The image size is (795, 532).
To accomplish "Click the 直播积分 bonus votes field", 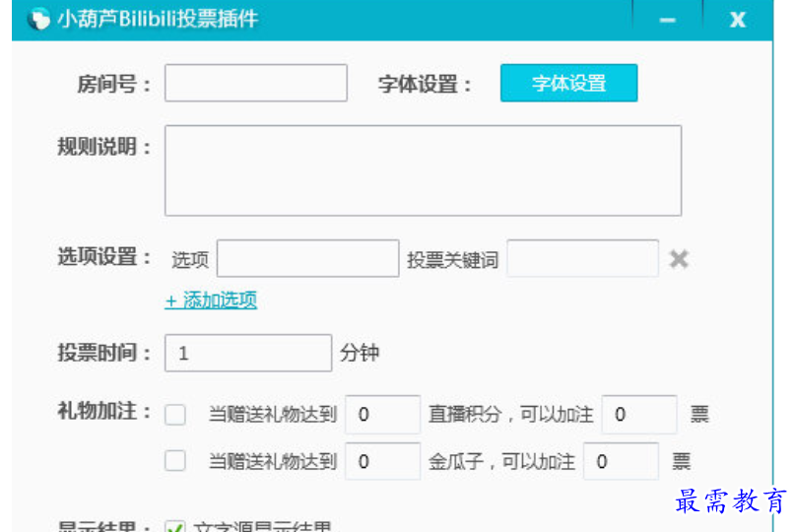I will tap(638, 415).
